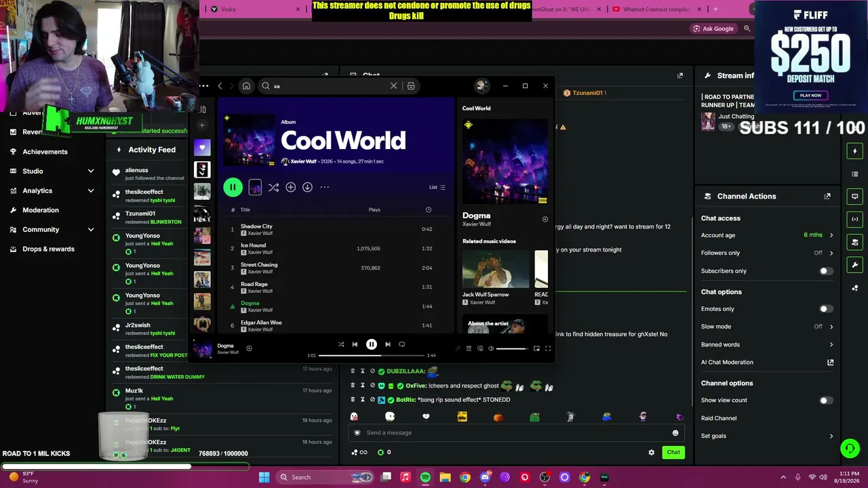The image size is (868, 488).
Task: Open AI Chat Moderation external link
Action: [830, 363]
